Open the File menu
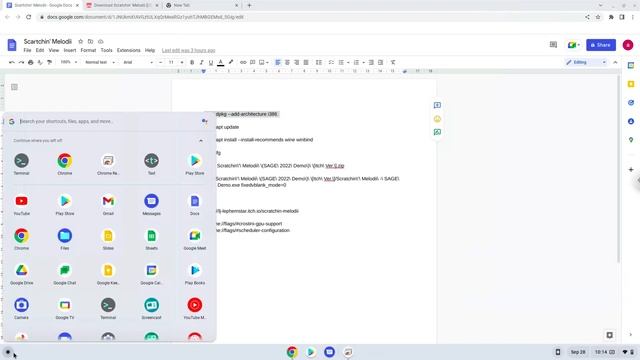 pyautogui.click(x=27, y=50)
